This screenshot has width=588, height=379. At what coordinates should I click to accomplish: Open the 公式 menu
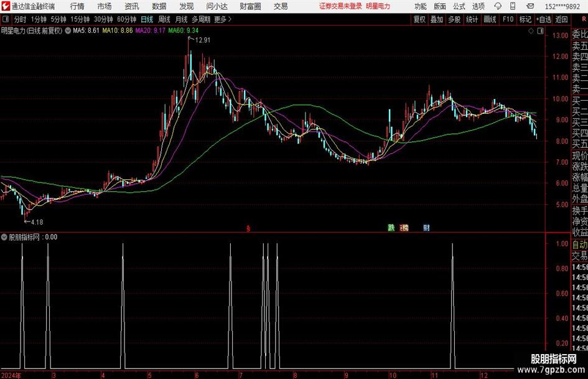[x=459, y=6]
